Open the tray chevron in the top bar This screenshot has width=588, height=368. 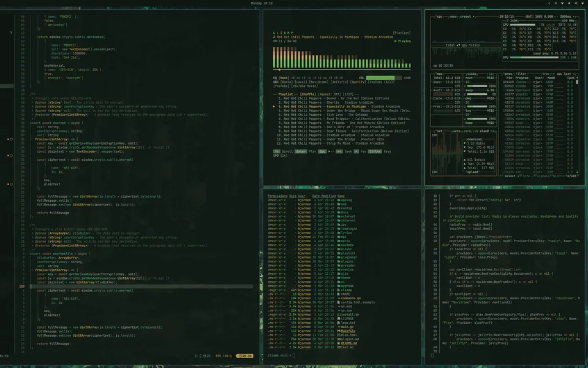[549, 3]
